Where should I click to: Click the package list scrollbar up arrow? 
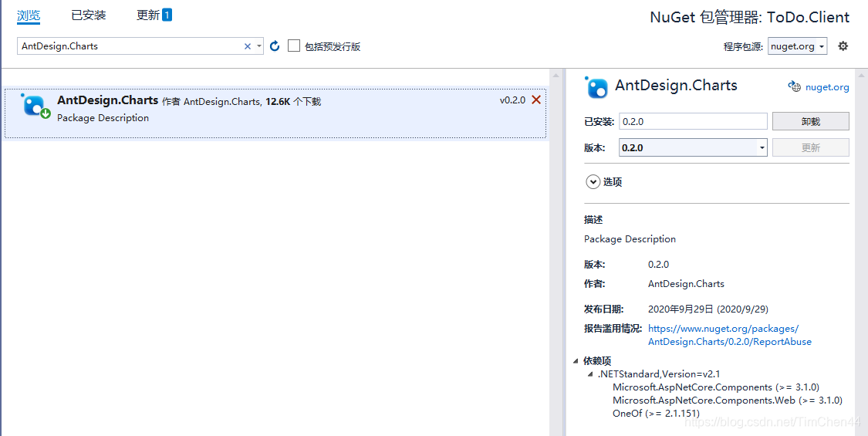(556, 76)
